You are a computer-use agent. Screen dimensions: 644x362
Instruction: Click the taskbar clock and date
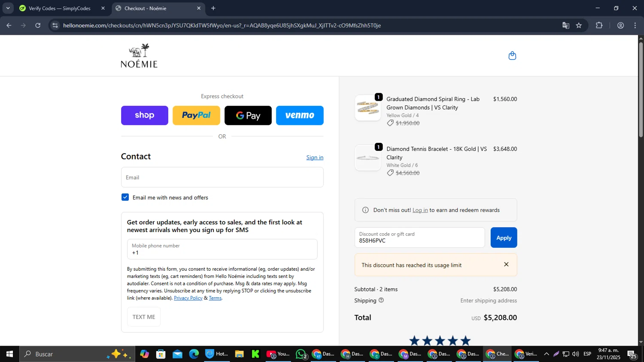pos(608,354)
